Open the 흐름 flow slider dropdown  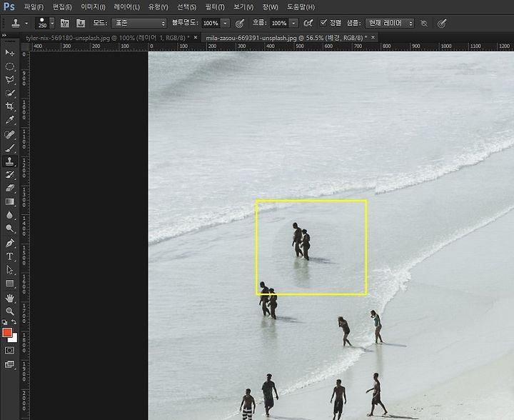point(293,23)
